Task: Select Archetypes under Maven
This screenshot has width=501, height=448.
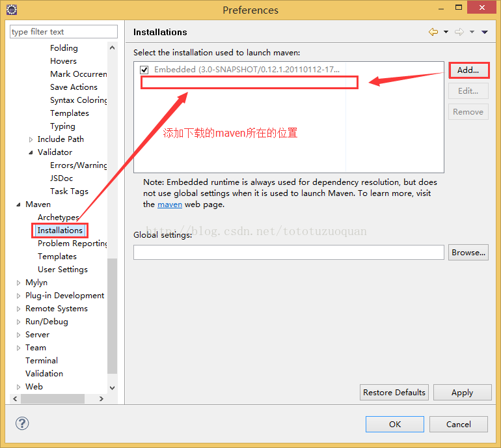Action: click(58, 217)
